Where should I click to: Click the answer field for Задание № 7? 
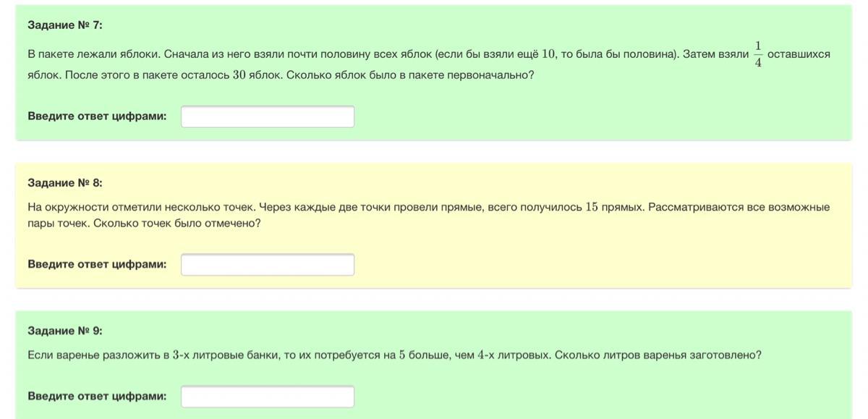pos(268,117)
